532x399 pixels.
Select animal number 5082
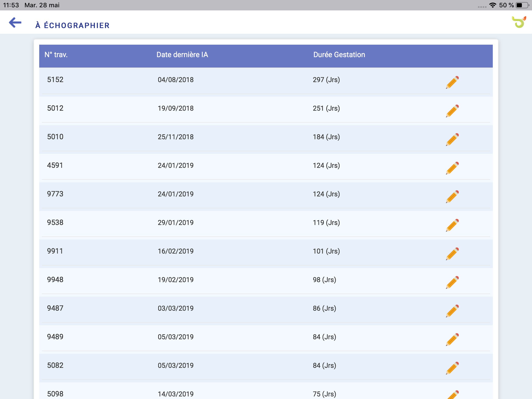[x=55, y=365]
